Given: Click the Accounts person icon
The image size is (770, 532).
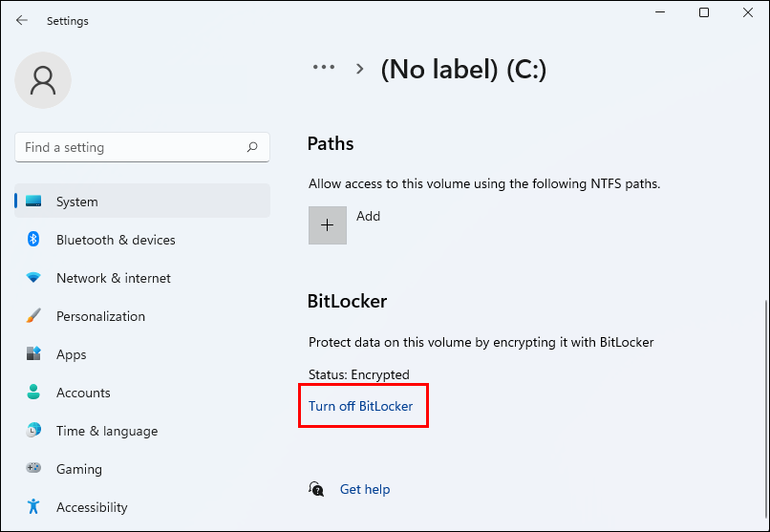Looking at the screenshot, I should pyautogui.click(x=33, y=393).
